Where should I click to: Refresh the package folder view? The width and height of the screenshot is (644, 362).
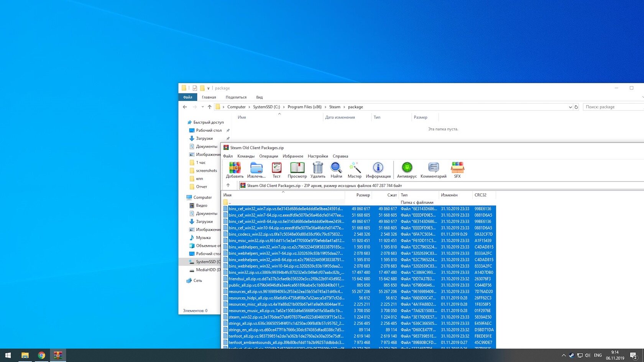576,107
